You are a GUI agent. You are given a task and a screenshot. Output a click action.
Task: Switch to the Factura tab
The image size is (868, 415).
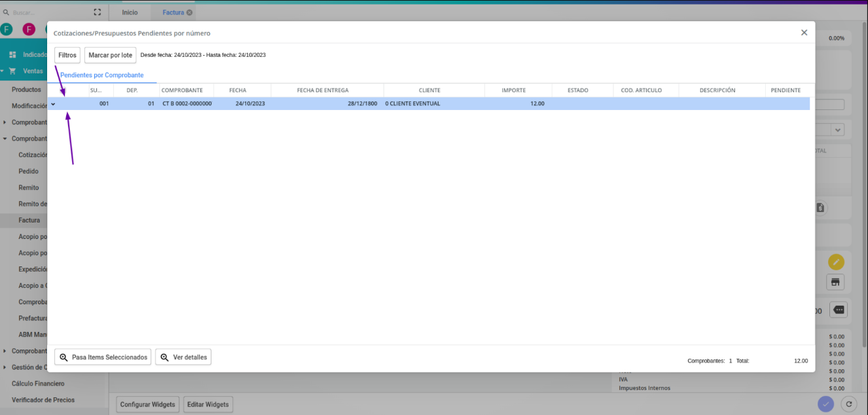pyautogui.click(x=173, y=12)
